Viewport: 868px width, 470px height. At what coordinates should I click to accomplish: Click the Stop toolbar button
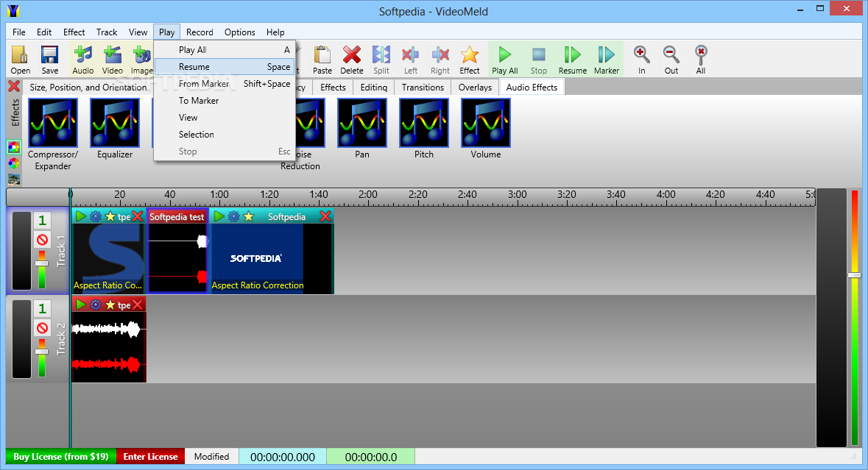point(539,60)
